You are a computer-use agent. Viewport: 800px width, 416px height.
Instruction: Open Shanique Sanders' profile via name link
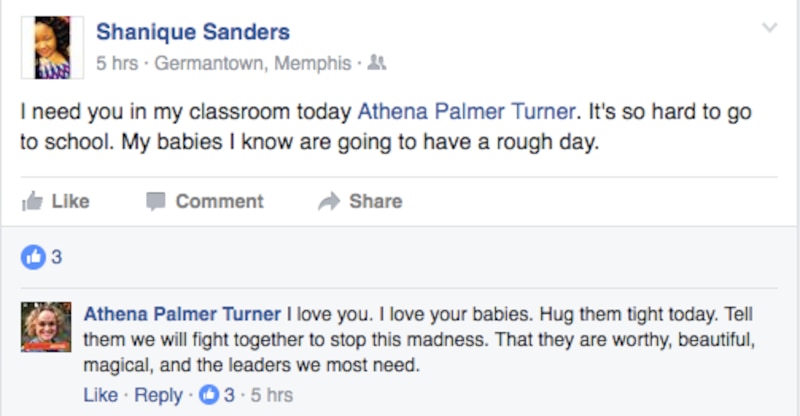tap(192, 32)
